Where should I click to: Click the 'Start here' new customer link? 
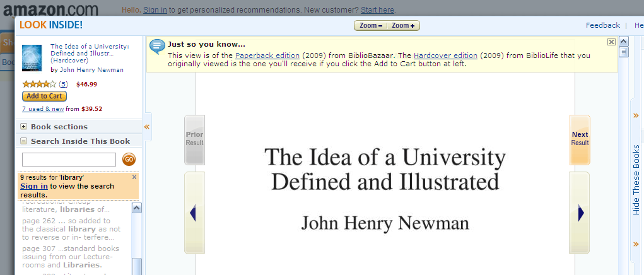tap(377, 10)
